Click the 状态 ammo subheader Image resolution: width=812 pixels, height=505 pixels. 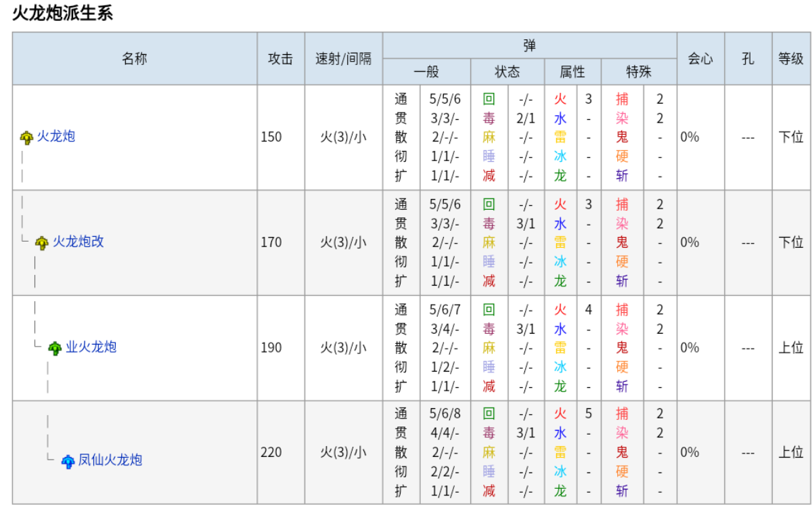coord(507,72)
